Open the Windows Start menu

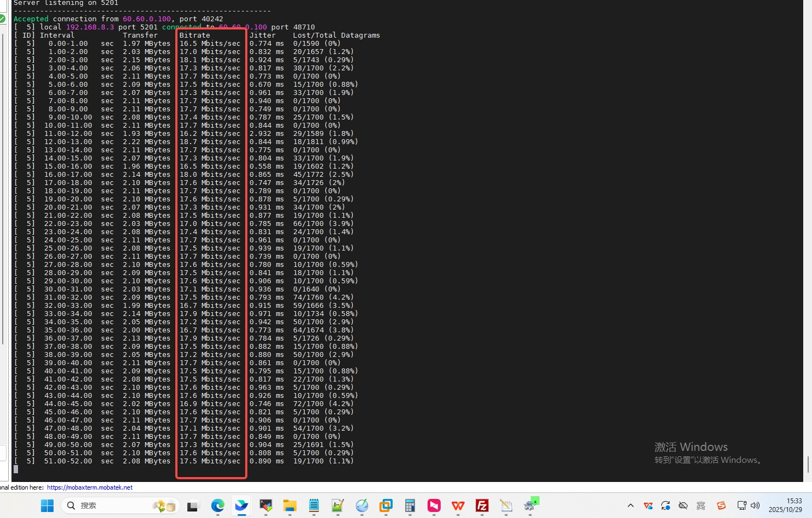click(48, 506)
